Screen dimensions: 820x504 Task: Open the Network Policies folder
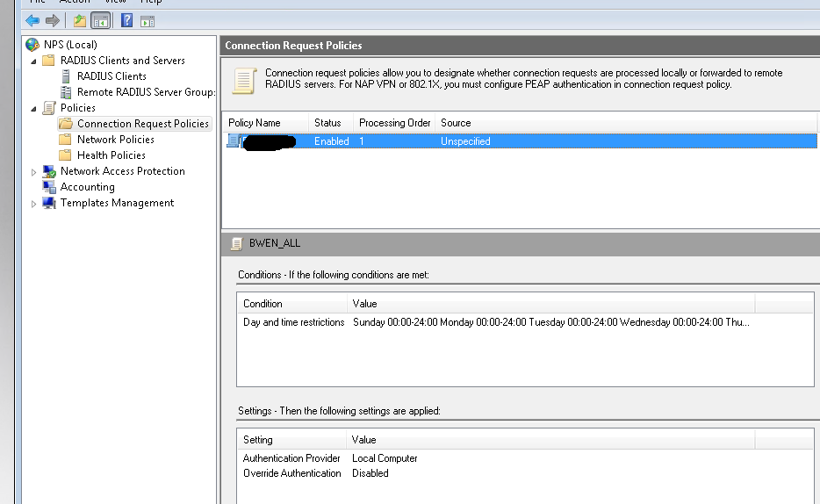(115, 140)
